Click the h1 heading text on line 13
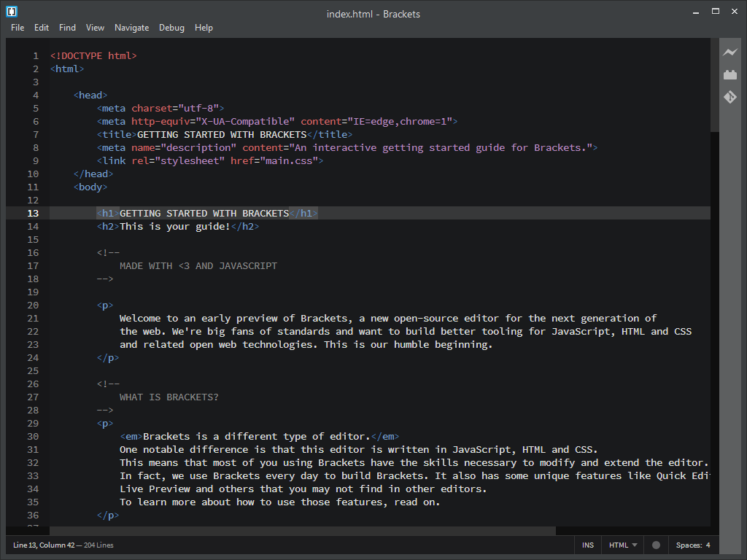 (204, 214)
